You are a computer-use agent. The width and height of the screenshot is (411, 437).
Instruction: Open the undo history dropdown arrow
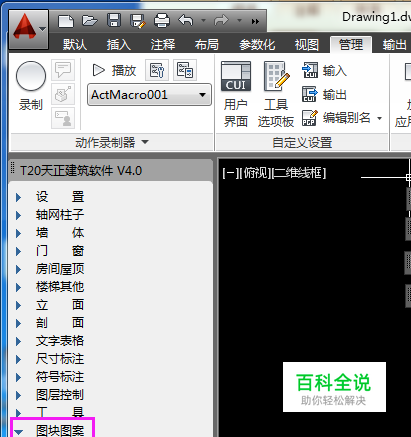203,21
